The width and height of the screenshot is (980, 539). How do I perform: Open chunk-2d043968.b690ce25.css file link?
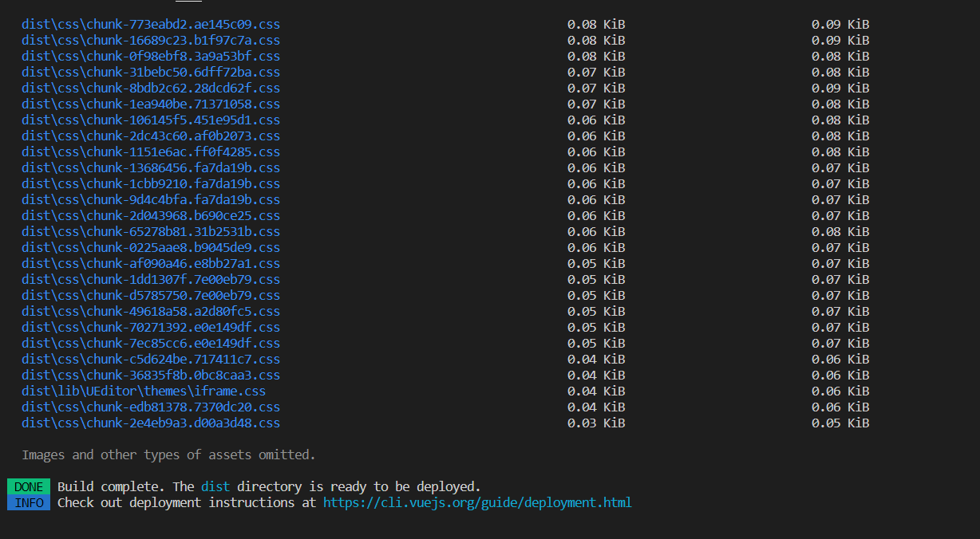pyautogui.click(x=151, y=216)
